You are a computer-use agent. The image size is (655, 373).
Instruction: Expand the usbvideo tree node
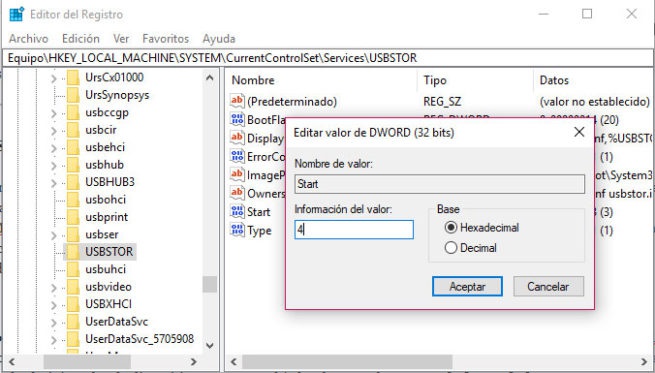click(x=53, y=287)
